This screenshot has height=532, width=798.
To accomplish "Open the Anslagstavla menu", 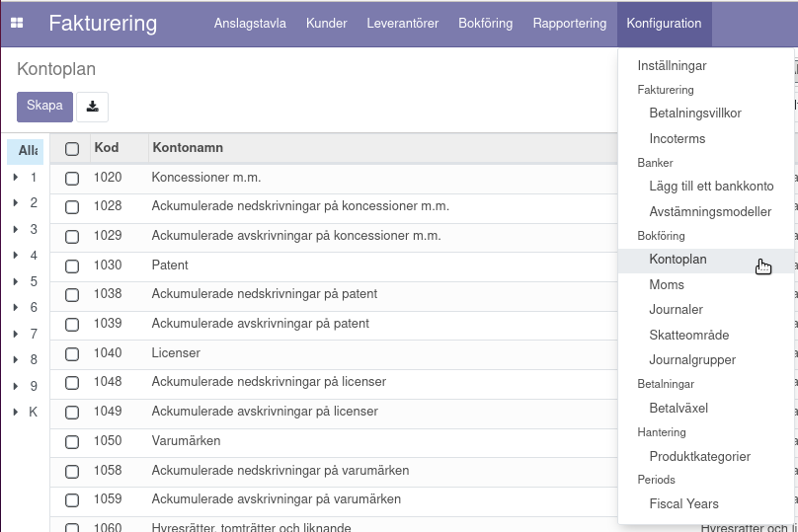I will coord(250,24).
